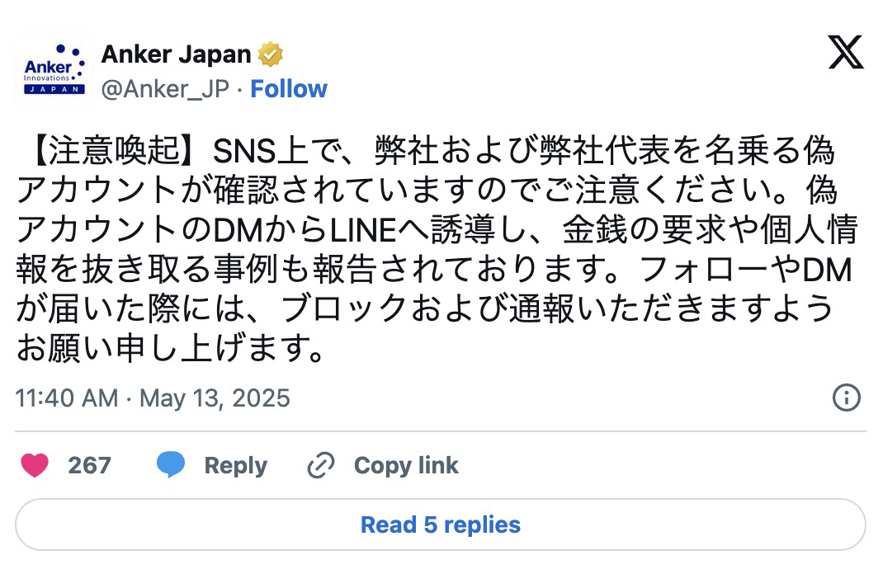Click the like count showing 267
The height and width of the screenshot is (588, 883).
click(x=89, y=465)
